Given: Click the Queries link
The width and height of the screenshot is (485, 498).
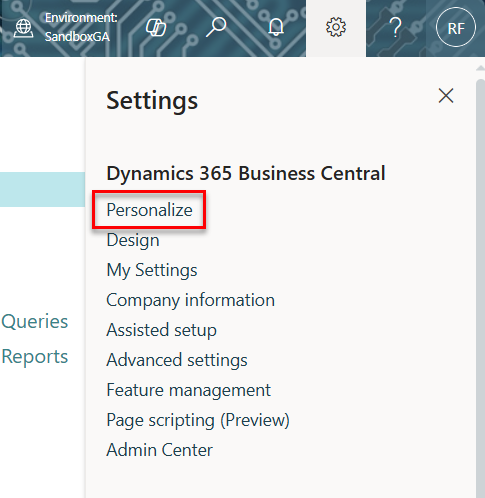Looking at the screenshot, I should point(35,322).
